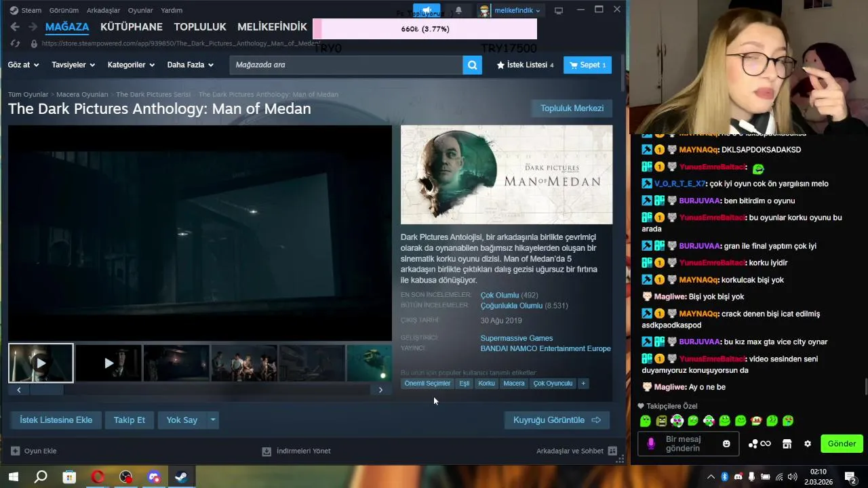Open Macera Oyunları breadcrumb link

(82, 94)
